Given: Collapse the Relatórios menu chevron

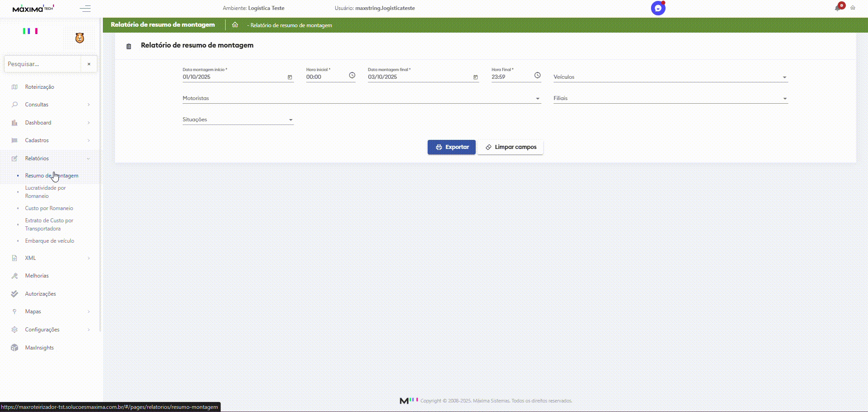Looking at the screenshot, I should click(x=88, y=158).
